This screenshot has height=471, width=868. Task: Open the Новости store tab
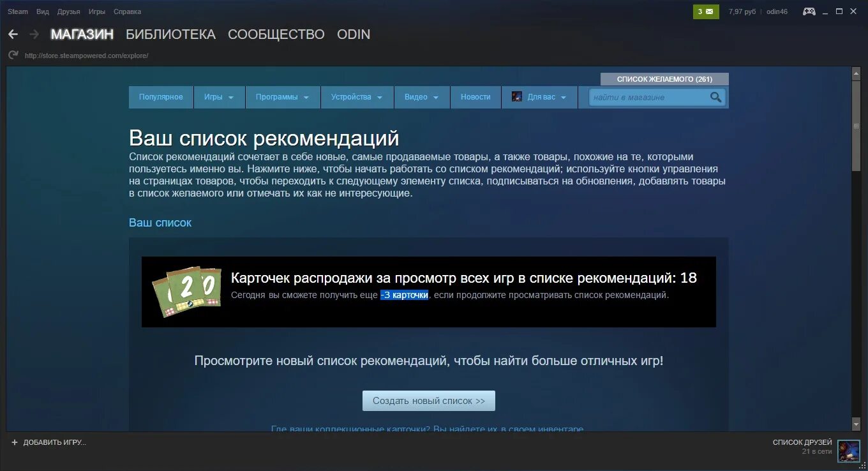pos(475,97)
